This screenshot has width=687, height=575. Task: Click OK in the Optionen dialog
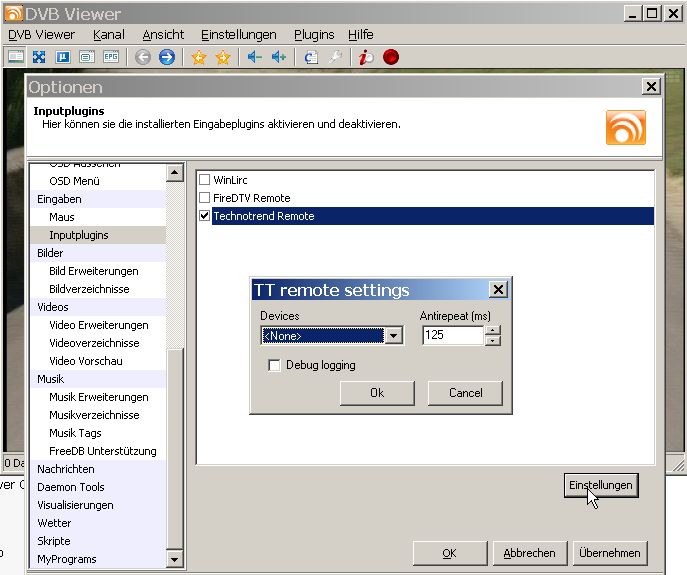[450, 553]
